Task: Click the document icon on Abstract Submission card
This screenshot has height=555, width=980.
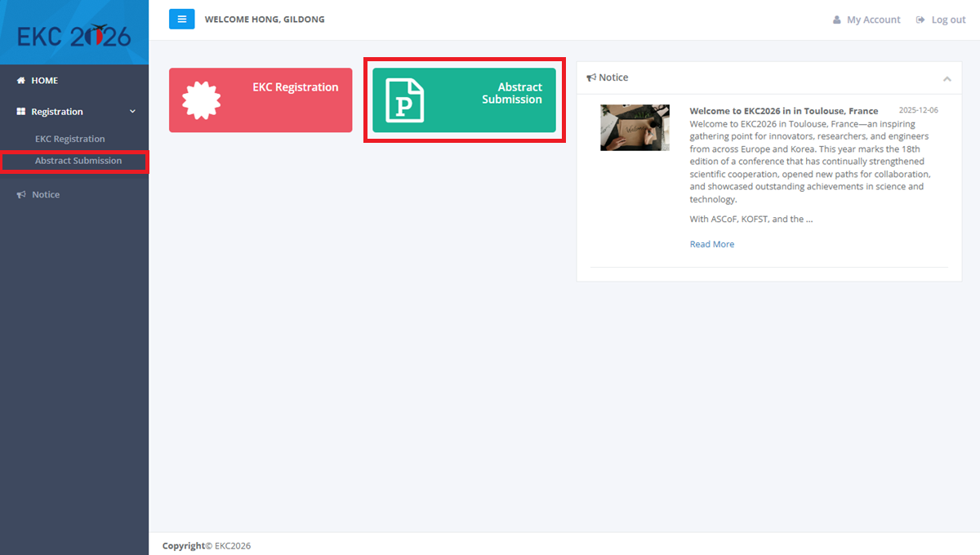Action: (405, 100)
